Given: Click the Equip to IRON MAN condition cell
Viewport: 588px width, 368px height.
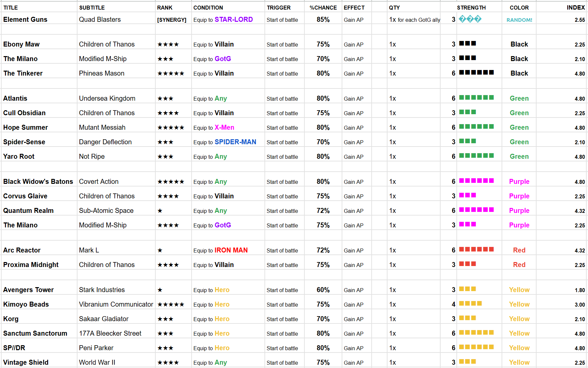Looking at the screenshot, I should click(x=221, y=250).
